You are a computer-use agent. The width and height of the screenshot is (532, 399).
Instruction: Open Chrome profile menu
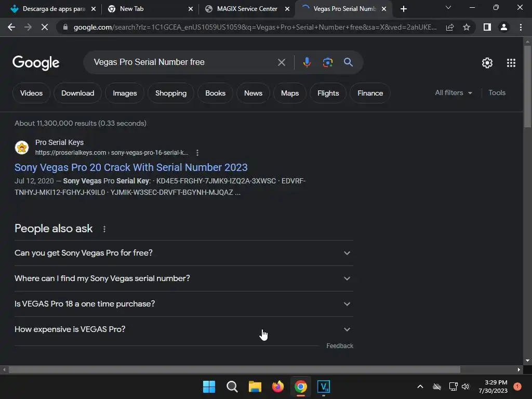click(x=504, y=27)
